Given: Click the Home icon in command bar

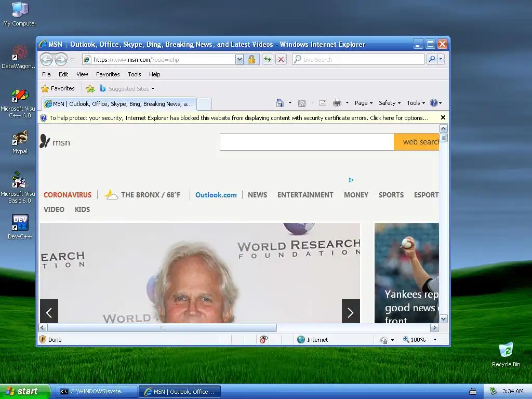Looking at the screenshot, I should coord(280,103).
